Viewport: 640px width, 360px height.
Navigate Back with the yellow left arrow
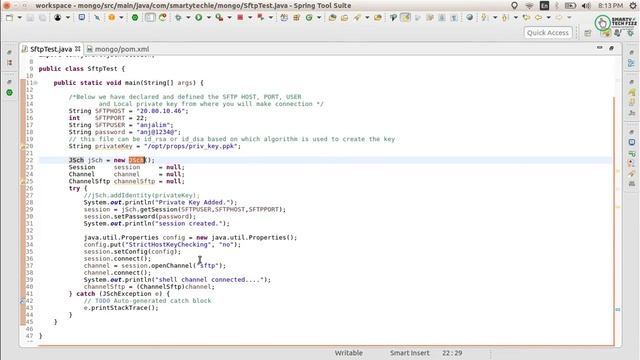[x=539, y=18]
